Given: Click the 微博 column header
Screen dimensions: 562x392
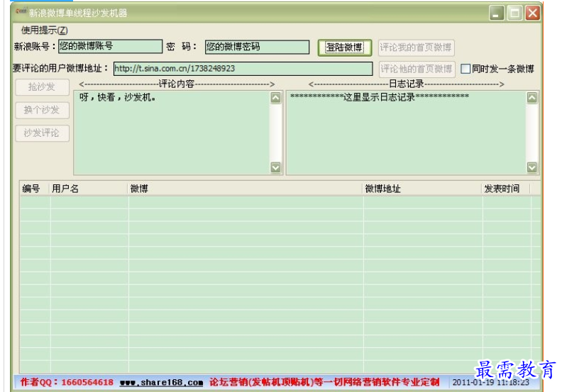Looking at the screenshot, I should 245,189.
